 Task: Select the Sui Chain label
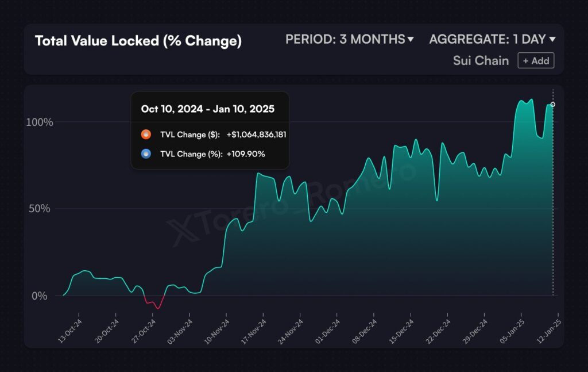481,61
